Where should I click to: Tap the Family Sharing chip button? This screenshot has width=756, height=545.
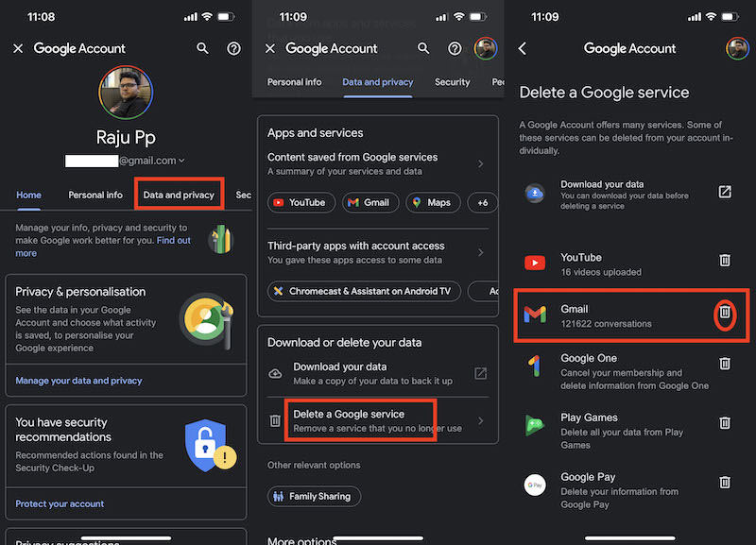314,496
